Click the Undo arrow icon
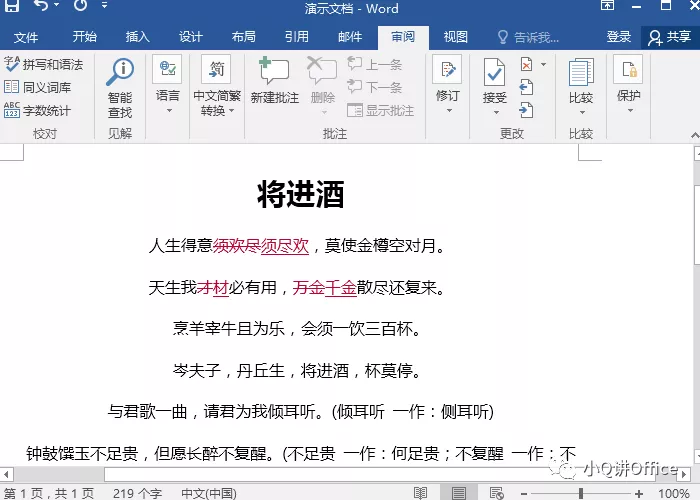This screenshot has height=500, width=700. [41, 5]
